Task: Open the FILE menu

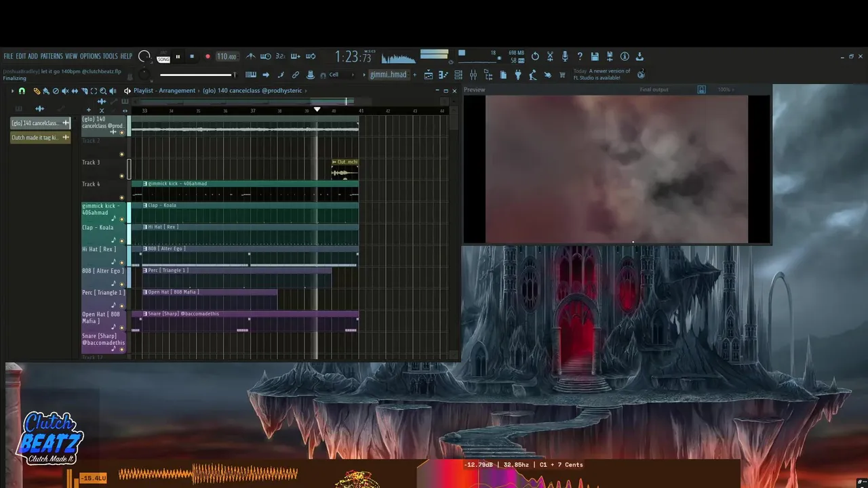Action: (8, 56)
